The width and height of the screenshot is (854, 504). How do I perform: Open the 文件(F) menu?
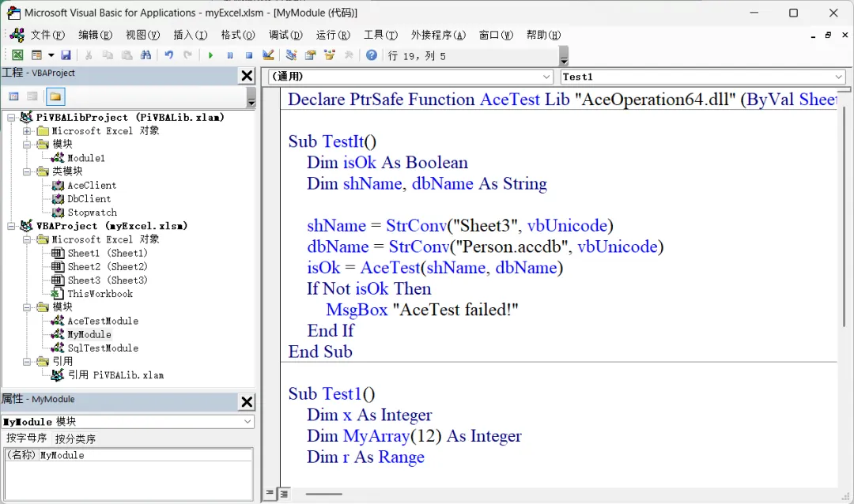[47, 35]
